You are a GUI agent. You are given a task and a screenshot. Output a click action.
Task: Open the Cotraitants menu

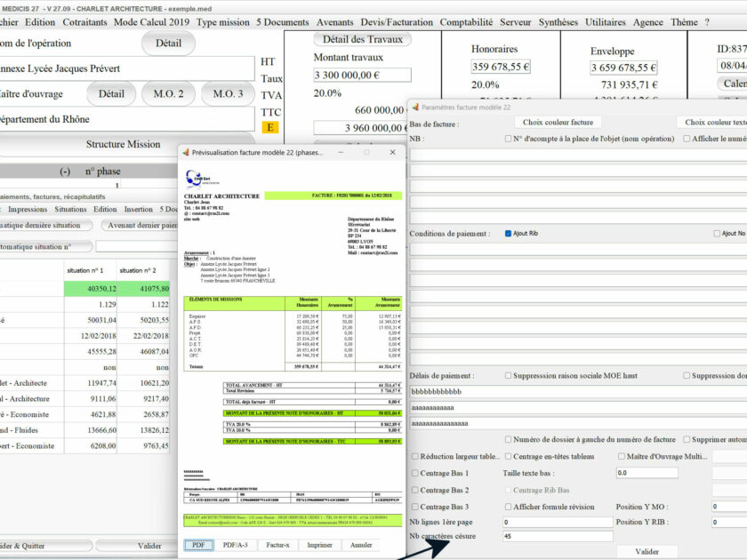[x=84, y=22]
